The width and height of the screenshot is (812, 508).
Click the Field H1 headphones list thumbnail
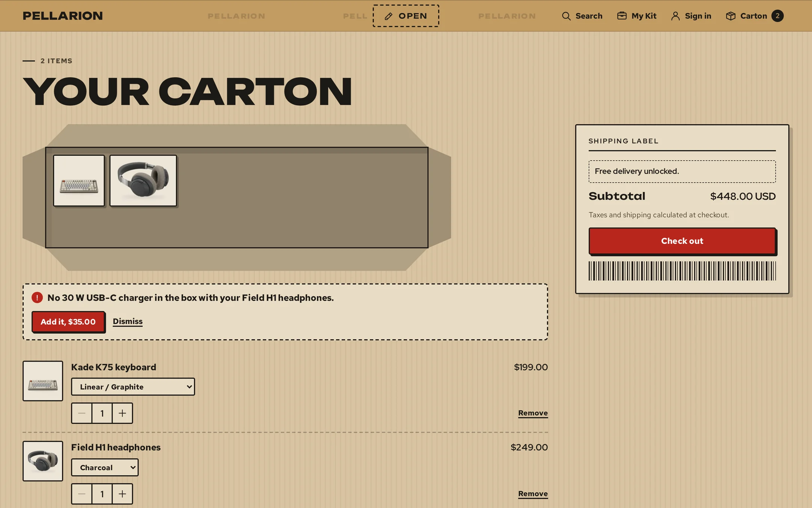[43, 461]
